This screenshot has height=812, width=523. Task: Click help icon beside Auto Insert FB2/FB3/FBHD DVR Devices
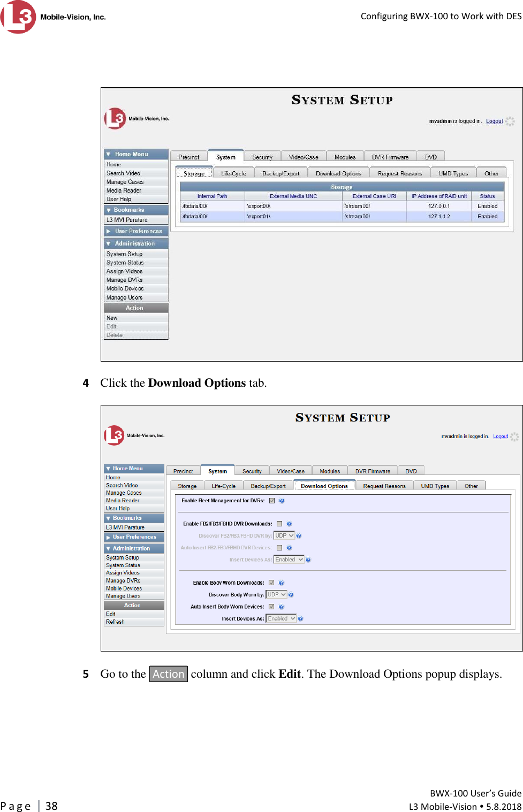tap(289, 548)
